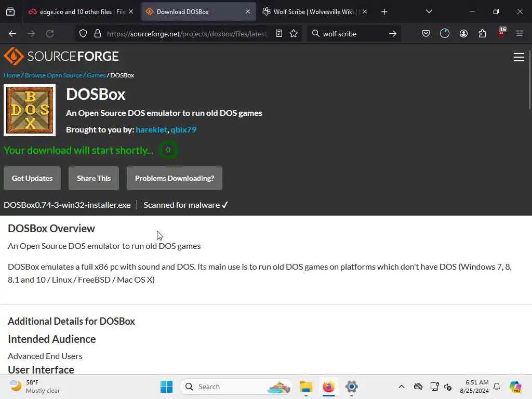Open the weather widget on taskbar
This screenshot has width=532, height=399.
click(x=34, y=387)
